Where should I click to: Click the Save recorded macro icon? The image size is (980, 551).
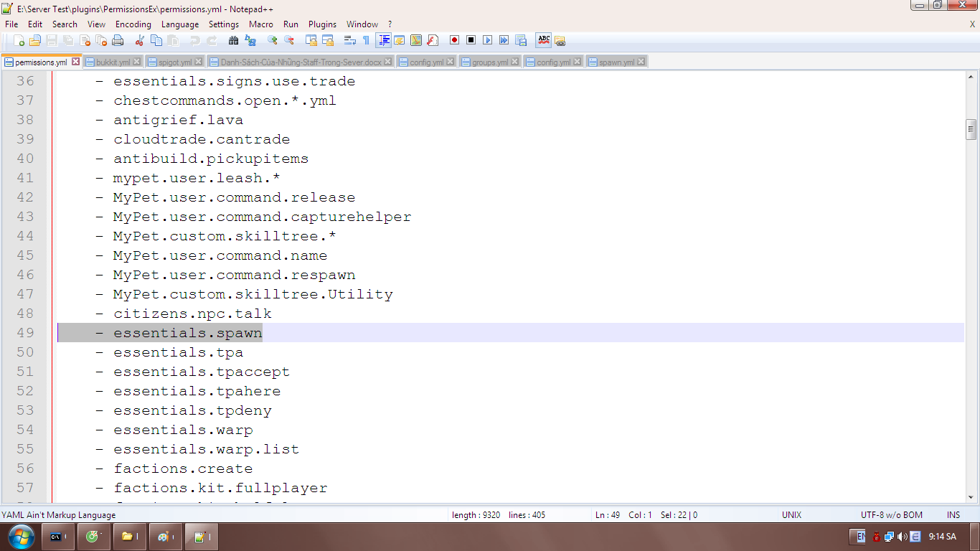pyautogui.click(x=521, y=40)
